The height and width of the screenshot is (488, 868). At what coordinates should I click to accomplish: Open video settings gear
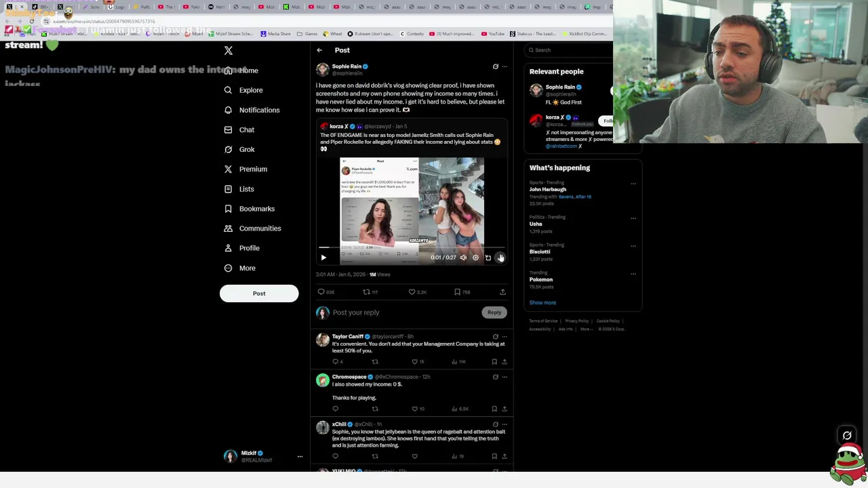[x=475, y=258]
